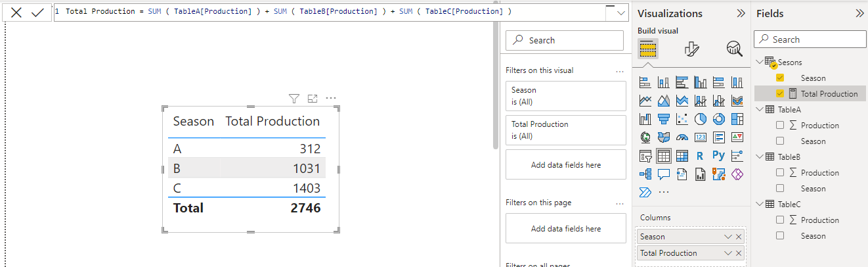Choose the Ribbon chart visual
868x267 pixels.
click(737, 101)
